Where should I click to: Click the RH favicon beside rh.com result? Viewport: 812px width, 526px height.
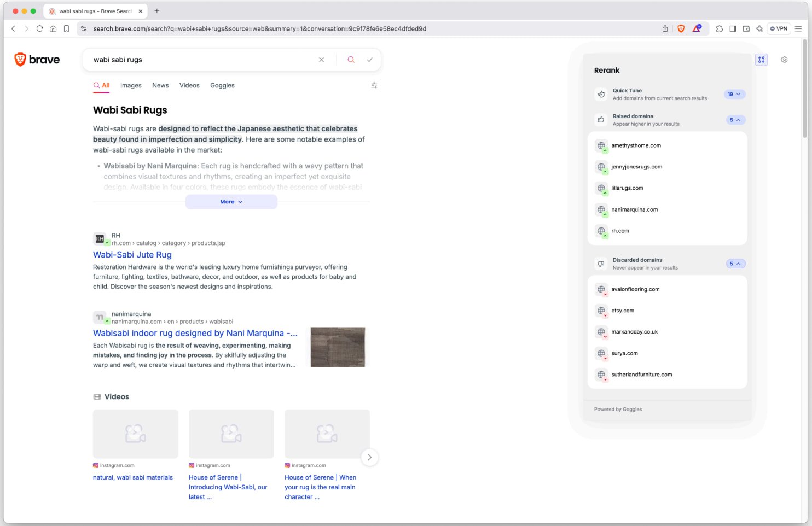pos(100,239)
